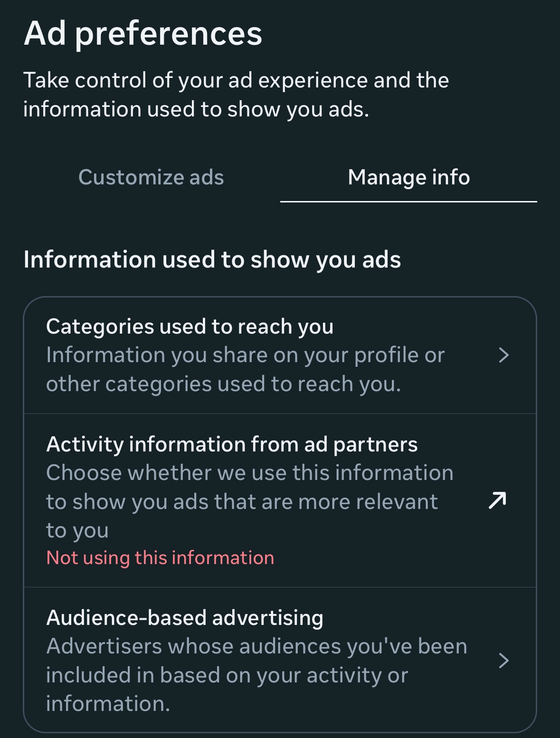Switch to the Customize ads tab
560x738 pixels.
coord(151,177)
